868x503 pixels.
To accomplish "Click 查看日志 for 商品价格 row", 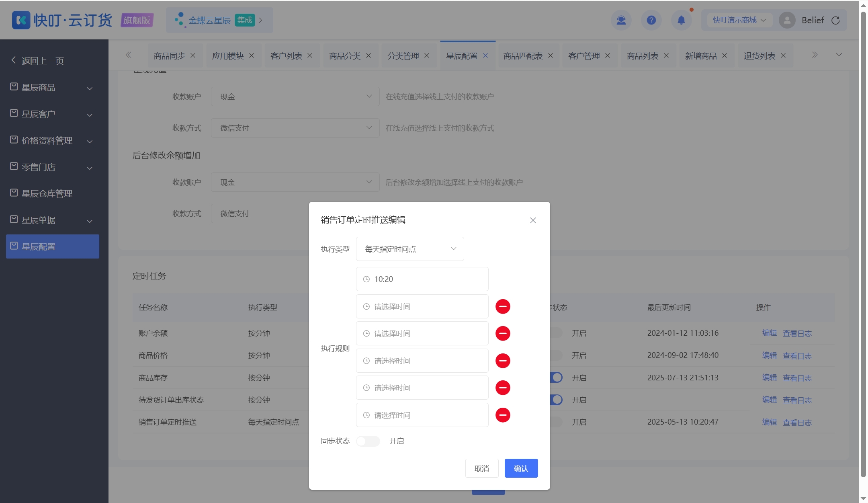I will [x=797, y=356].
